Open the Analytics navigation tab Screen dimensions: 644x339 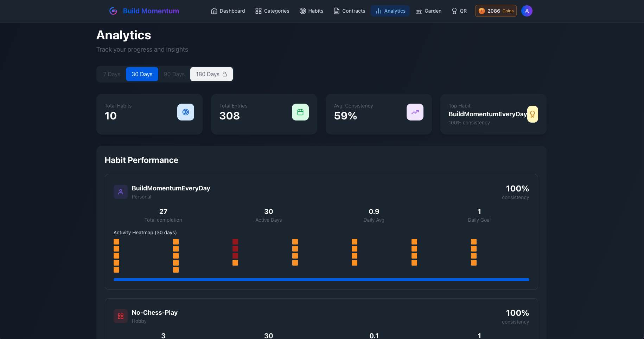point(390,11)
